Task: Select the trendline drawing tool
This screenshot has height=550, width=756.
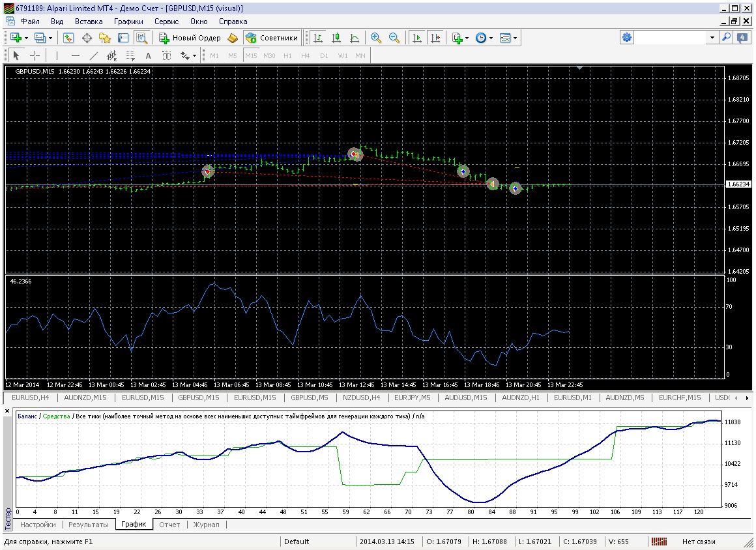Action: point(94,55)
